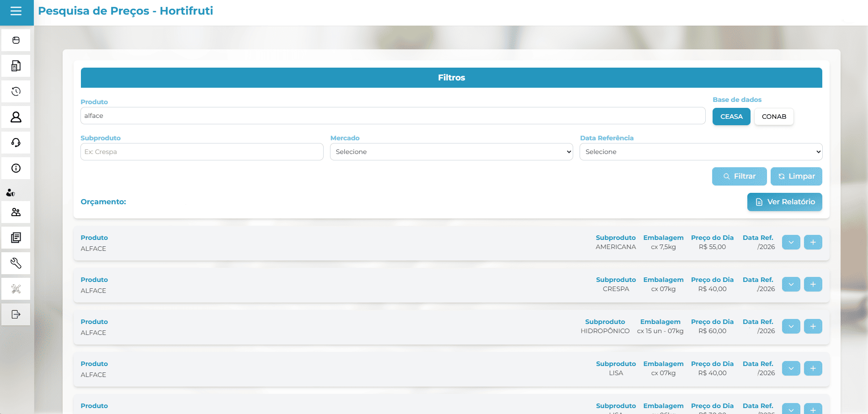This screenshot has height=414, width=868.
Task: Click the Limpar button
Action: (796, 176)
